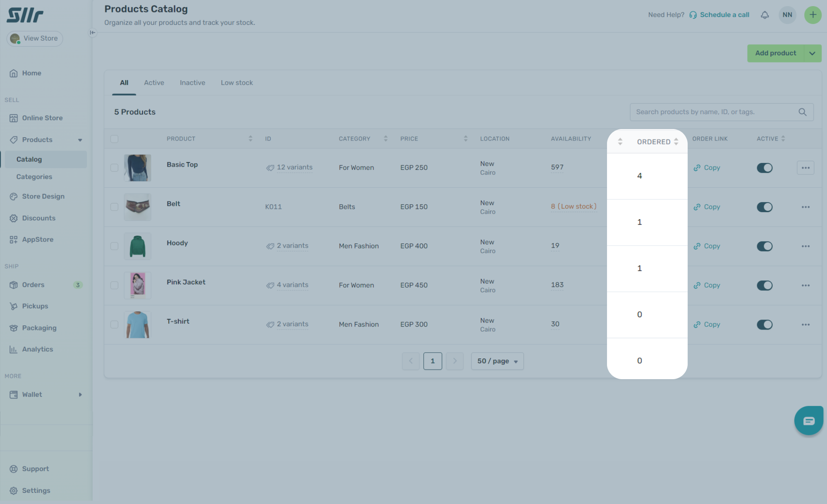Image resolution: width=827 pixels, height=504 pixels.
Task: Select the Pink Jacket row checkbox
Action: tap(115, 285)
